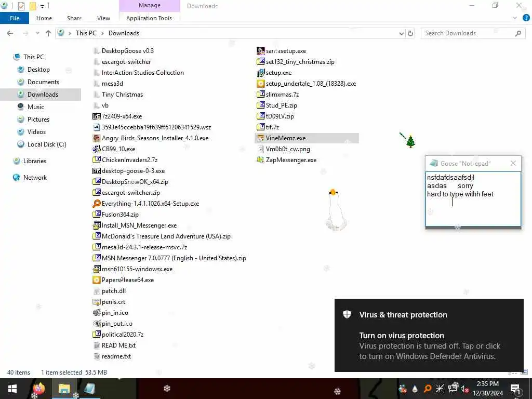Switch to the Home ribbon tab

(x=44, y=18)
